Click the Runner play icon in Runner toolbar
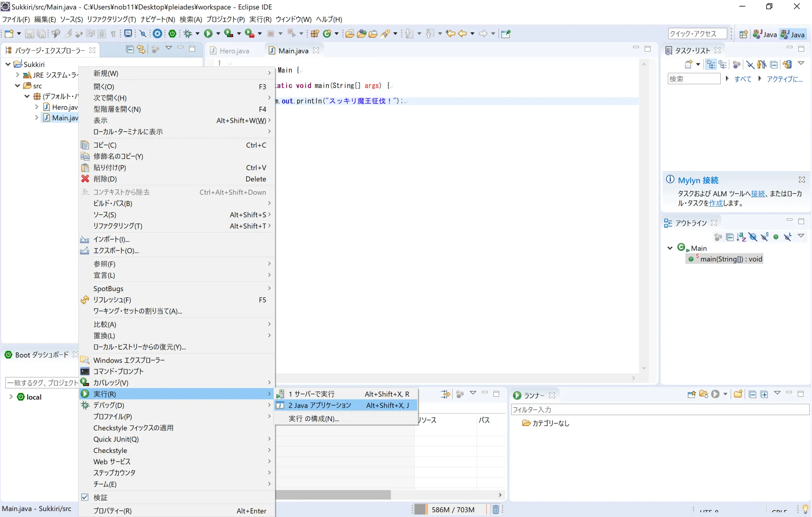The height and width of the screenshot is (517, 812). tap(715, 394)
